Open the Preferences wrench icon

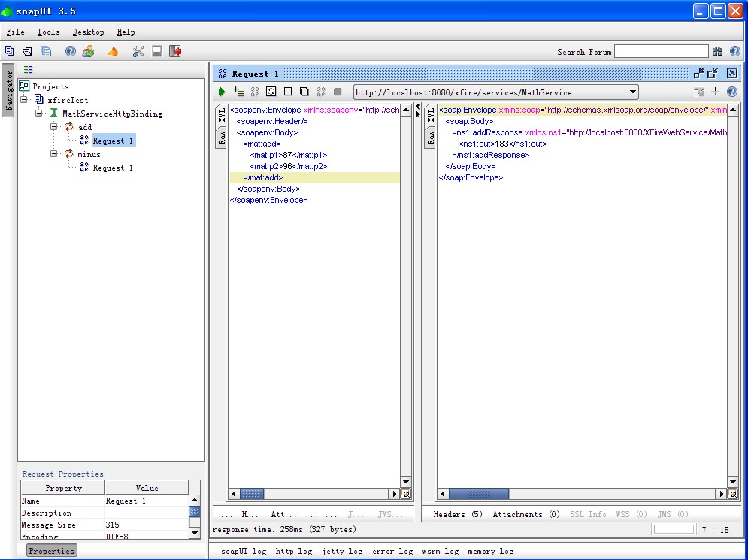(138, 52)
